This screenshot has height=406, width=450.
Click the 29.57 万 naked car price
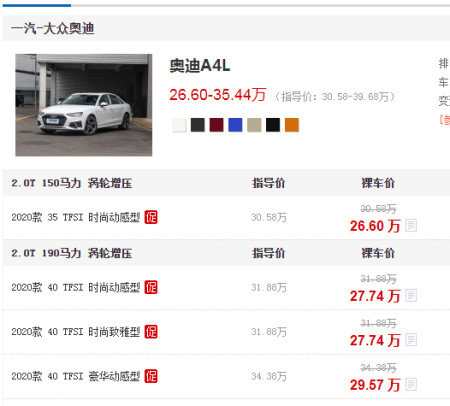click(375, 385)
